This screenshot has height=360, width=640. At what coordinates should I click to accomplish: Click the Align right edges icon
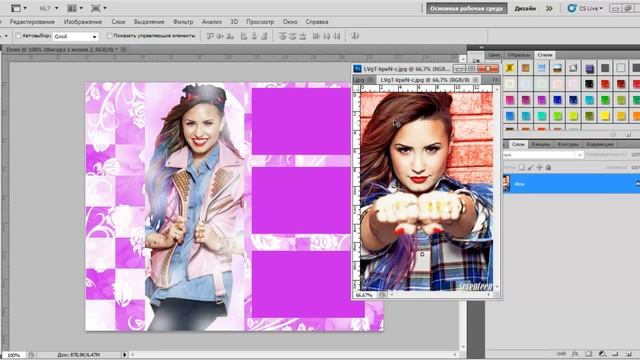click(264, 36)
